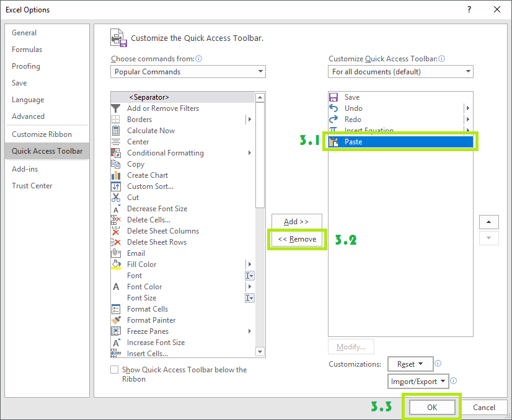This screenshot has width=512, height=420.
Task: Choose the Format Cells icon
Action: pyautogui.click(x=115, y=309)
